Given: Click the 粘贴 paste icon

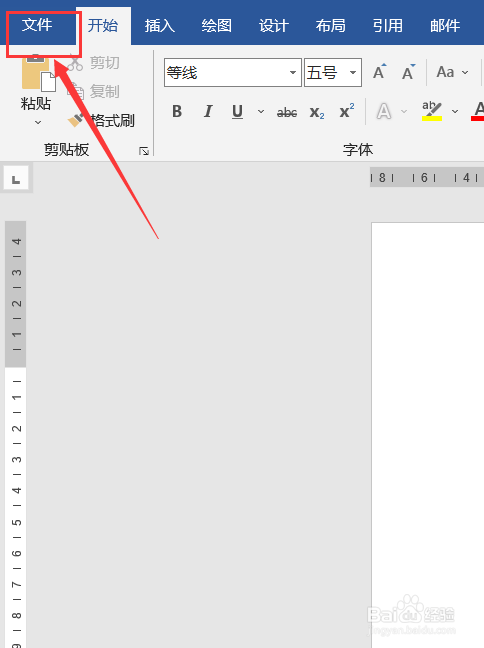Looking at the screenshot, I should [x=37, y=72].
